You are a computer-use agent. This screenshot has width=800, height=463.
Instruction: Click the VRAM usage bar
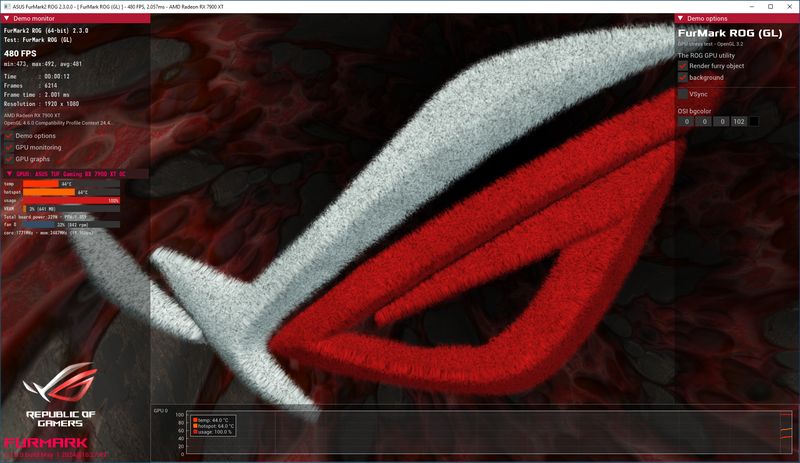71,209
